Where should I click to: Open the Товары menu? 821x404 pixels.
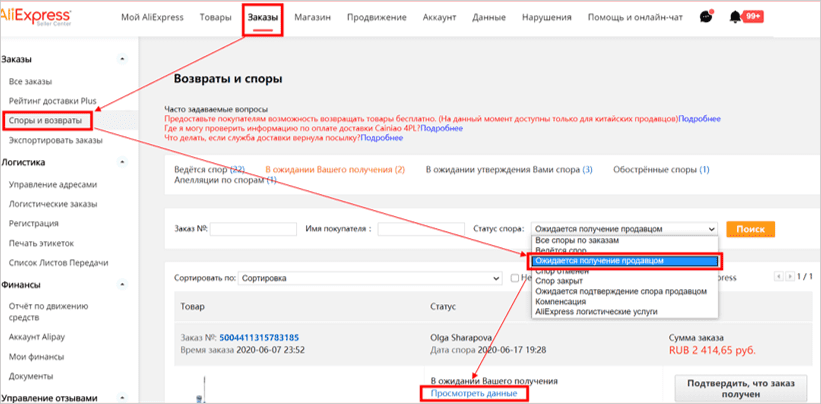pos(215,17)
